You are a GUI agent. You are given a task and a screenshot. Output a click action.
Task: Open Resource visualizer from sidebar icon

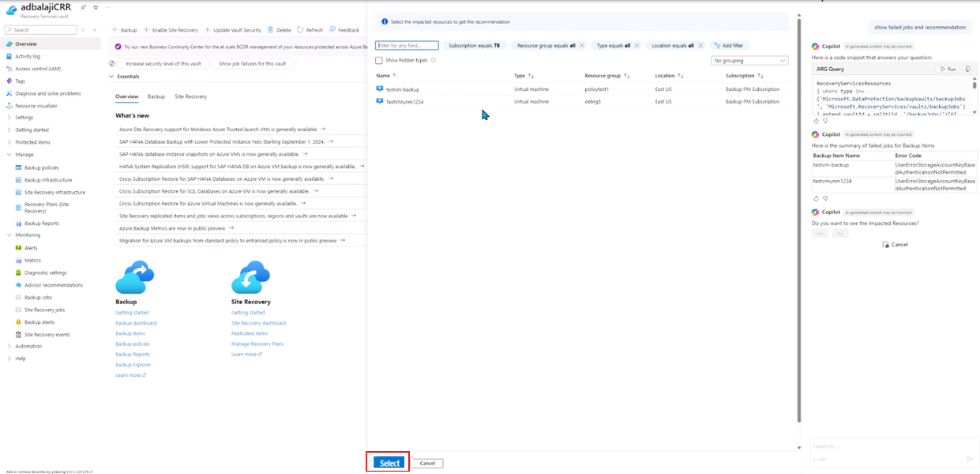9,106
